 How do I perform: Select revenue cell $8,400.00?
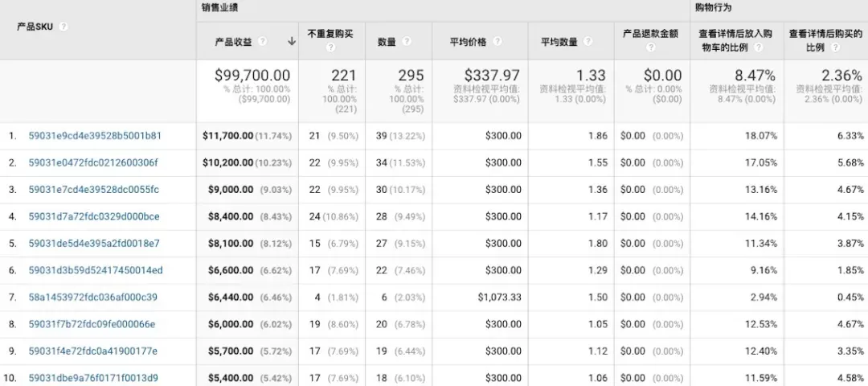[231, 216]
